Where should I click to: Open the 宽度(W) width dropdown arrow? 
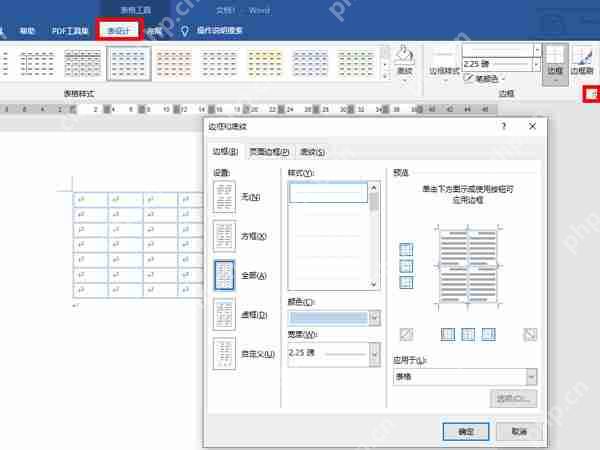pos(375,355)
